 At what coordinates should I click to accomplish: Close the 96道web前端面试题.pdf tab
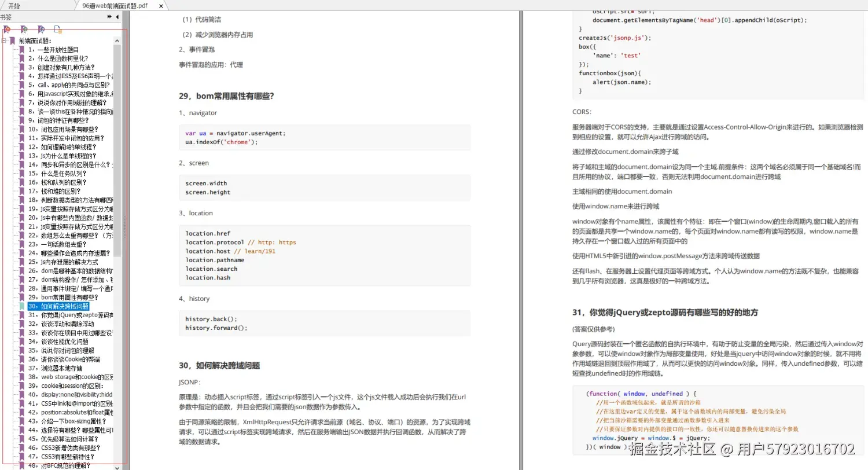tap(161, 5)
